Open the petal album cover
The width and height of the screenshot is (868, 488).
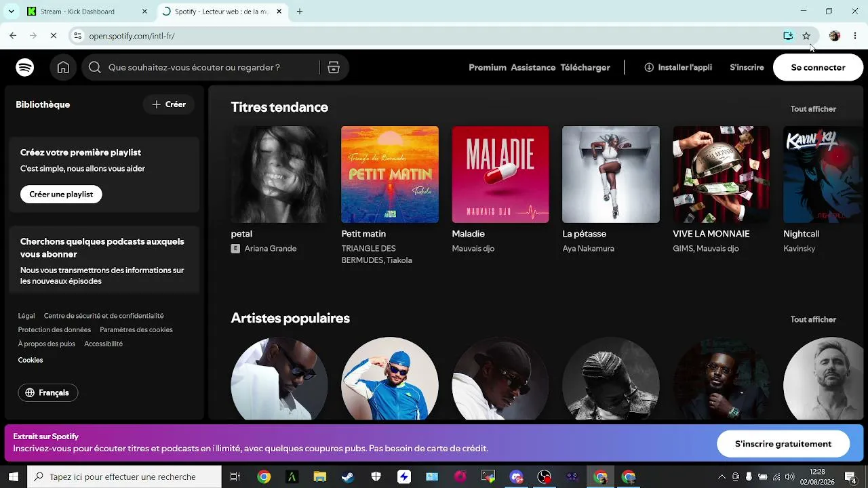pyautogui.click(x=279, y=174)
